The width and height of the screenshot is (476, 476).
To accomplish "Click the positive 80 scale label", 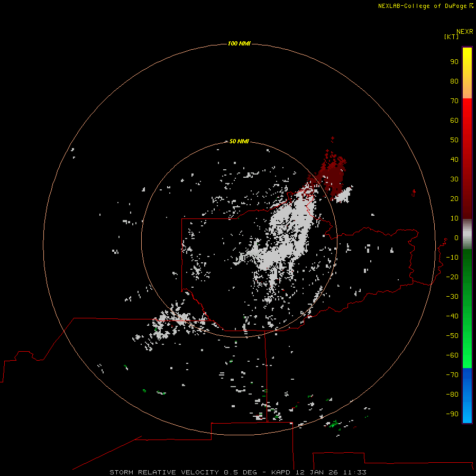I will coord(454,81).
